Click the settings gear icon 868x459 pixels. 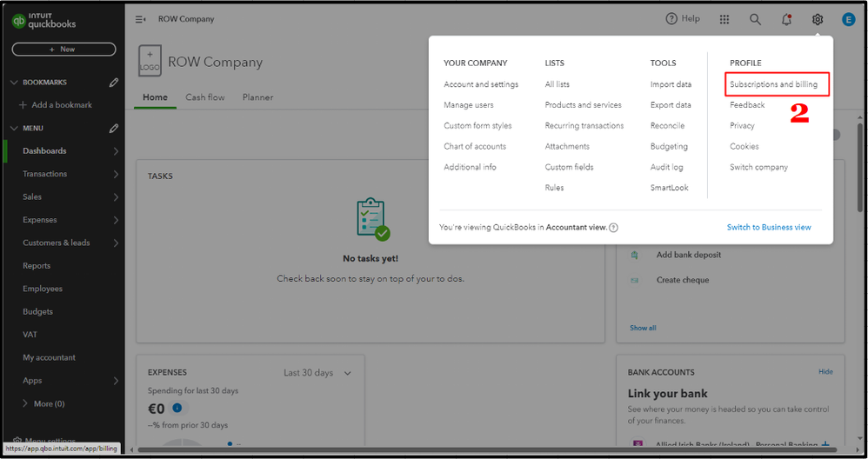(x=818, y=19)
